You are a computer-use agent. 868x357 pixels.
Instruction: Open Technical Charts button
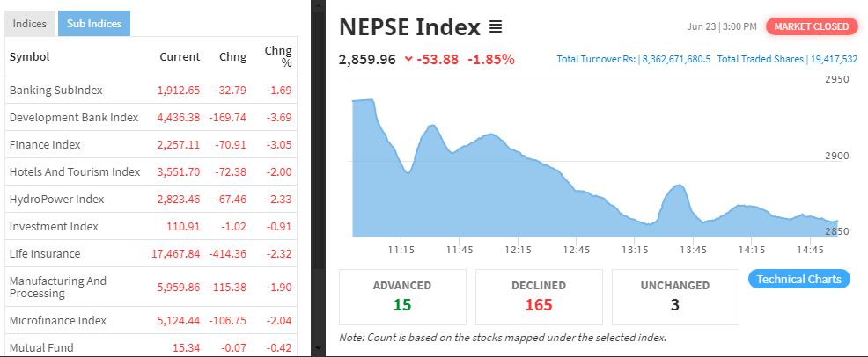[798, 279]
